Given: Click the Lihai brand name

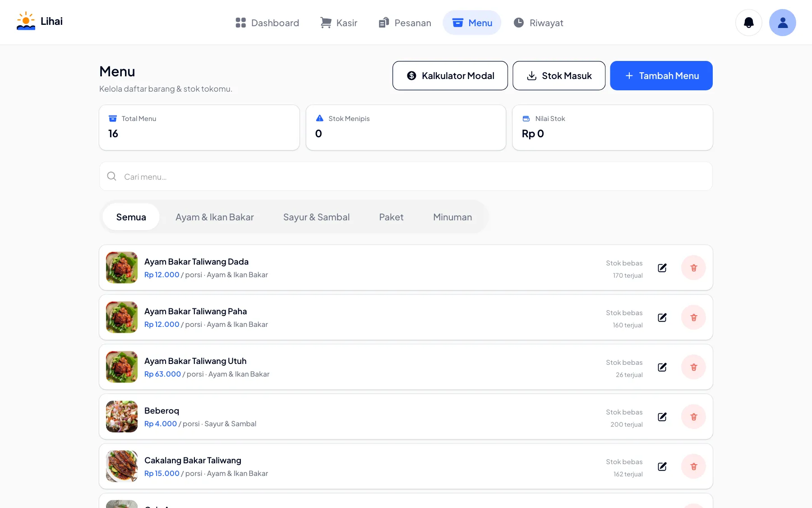Looking at the screenshot, I should point(51,21).
